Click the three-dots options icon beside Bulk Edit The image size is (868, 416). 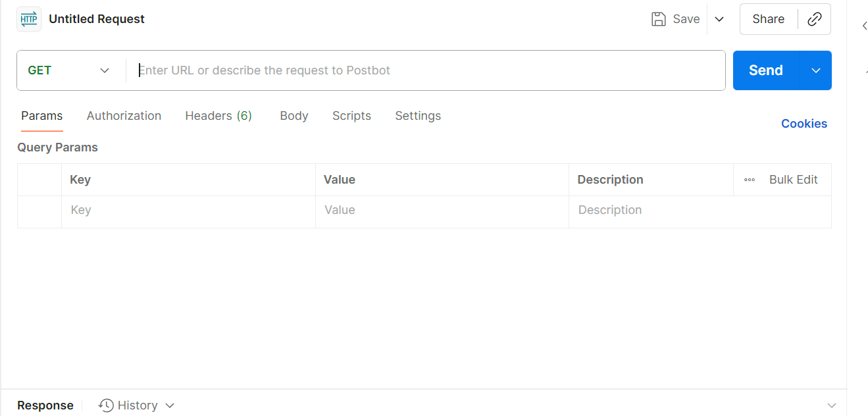(750, 180)
